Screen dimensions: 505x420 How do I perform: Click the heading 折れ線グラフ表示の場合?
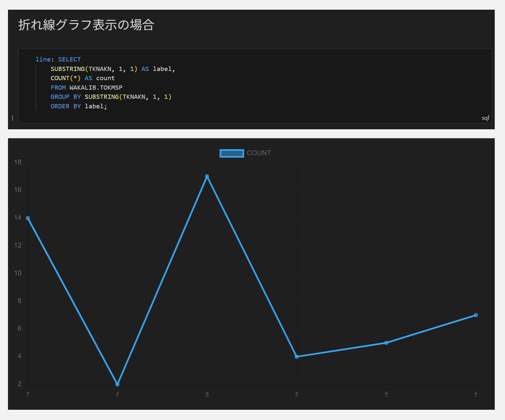click(x=86, y=25)
